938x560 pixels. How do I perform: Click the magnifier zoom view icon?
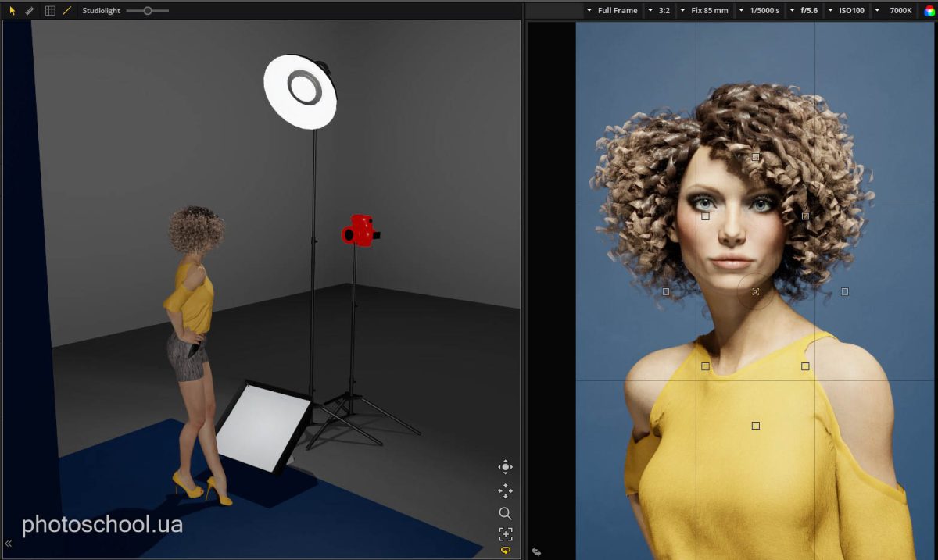pyautogui.click(x=505, y=513)
